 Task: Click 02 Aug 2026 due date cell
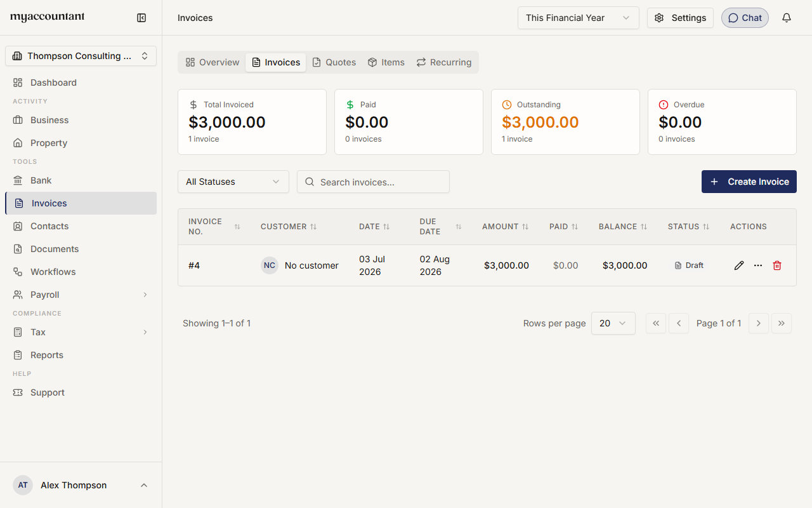click(x=435, y=265)
